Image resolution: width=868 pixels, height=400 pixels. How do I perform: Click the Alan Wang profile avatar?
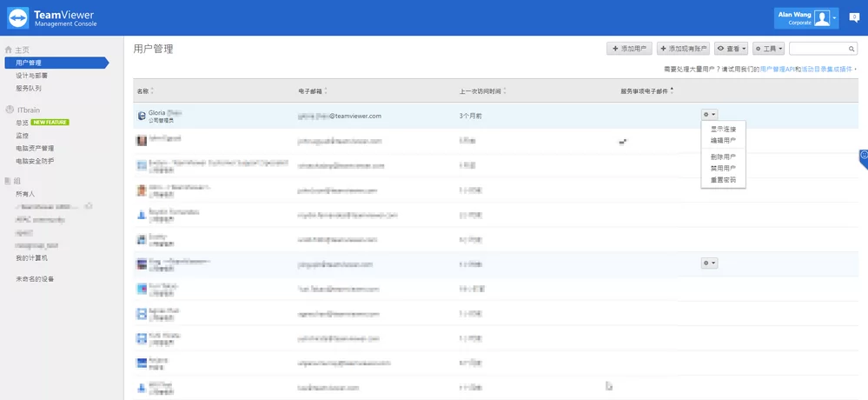tap(821, 17)
